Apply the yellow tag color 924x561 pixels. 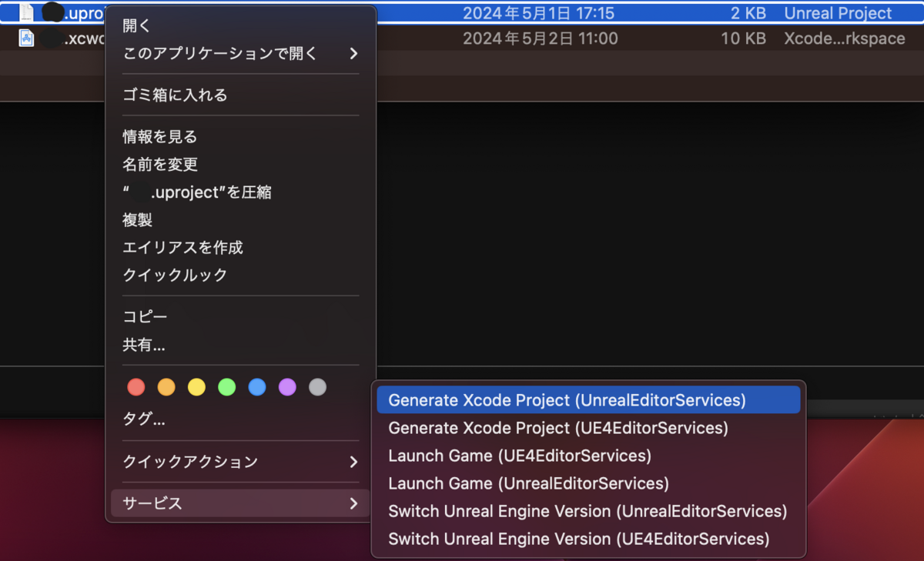(x=196, y=387)
